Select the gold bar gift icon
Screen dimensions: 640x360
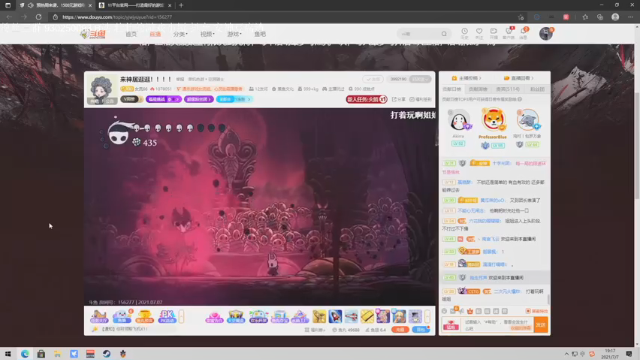[x=367, y=316]
